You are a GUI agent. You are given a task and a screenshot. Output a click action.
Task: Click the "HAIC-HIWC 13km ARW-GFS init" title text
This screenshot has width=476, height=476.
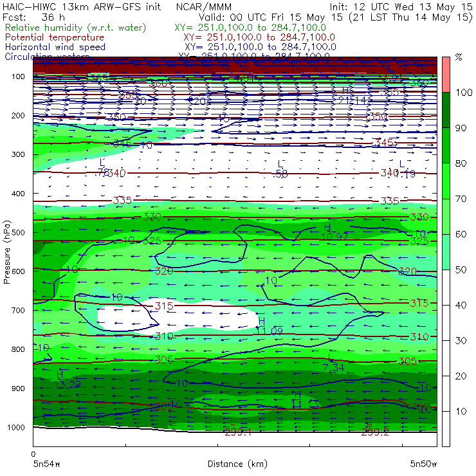pos(82,6)
